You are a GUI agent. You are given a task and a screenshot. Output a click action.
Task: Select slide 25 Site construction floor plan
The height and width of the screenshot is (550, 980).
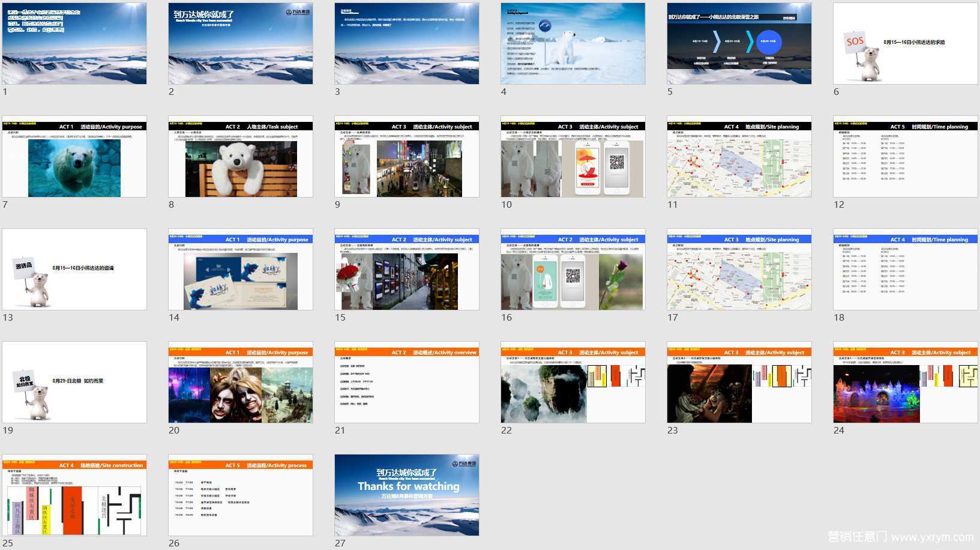(x=74, y=495)
